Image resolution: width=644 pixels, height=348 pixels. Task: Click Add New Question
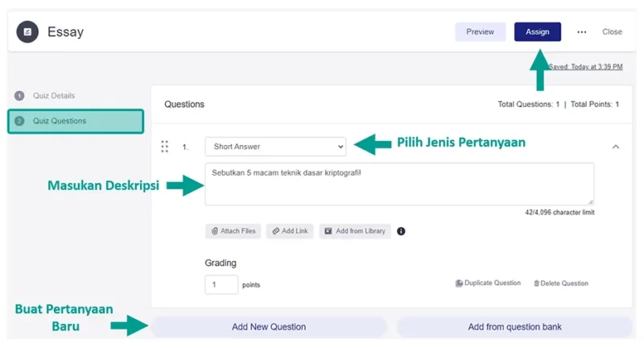pos(269,327)
